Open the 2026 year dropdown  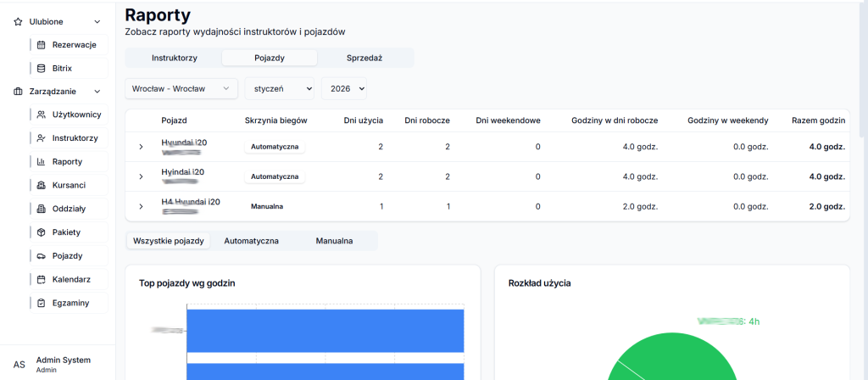point(343,88)
